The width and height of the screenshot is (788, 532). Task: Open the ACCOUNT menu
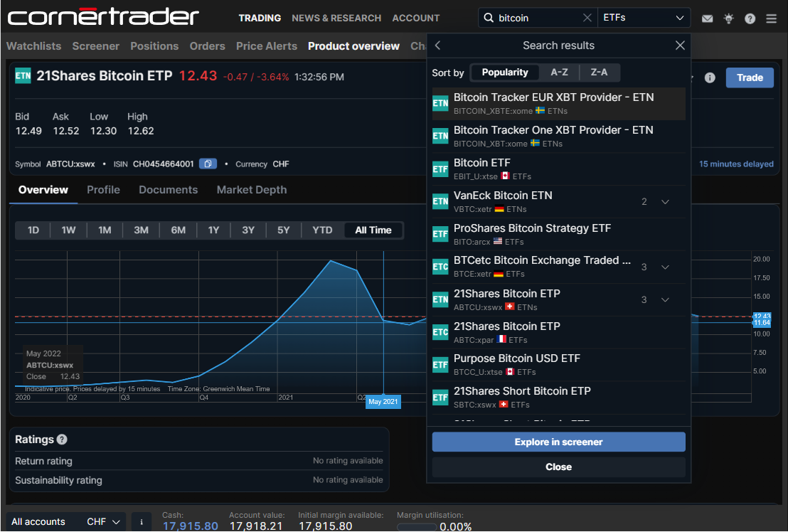(x=416, y=18)
